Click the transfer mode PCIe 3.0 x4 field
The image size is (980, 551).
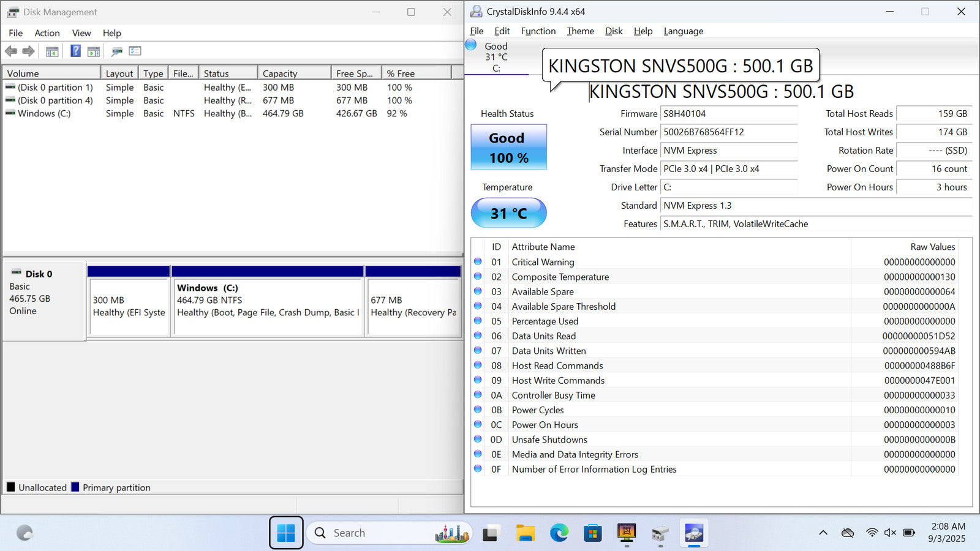click(x=729, y=169)
